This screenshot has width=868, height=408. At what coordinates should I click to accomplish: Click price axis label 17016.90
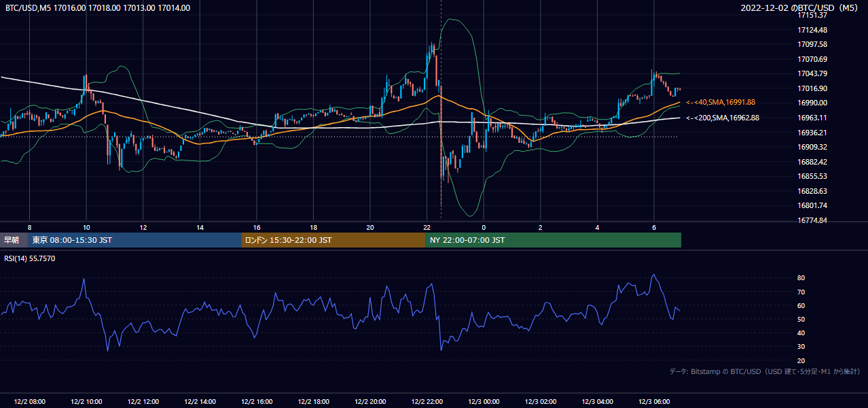[812, 88]
